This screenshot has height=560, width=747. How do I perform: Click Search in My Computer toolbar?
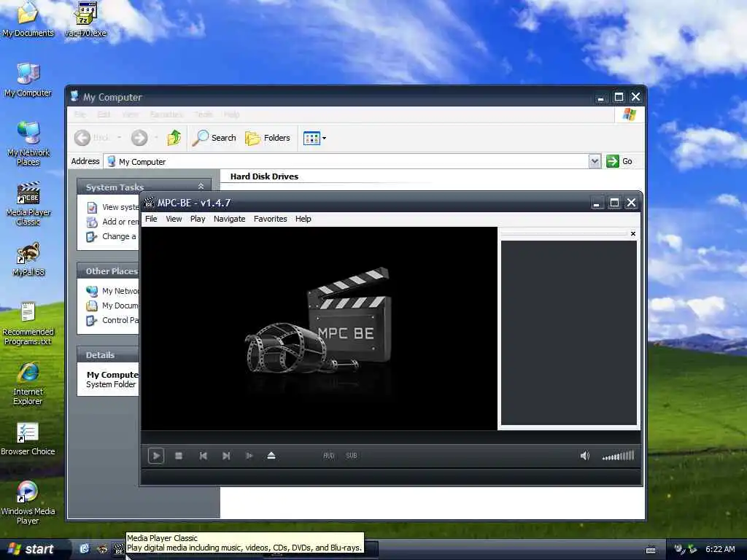[214, 138]
